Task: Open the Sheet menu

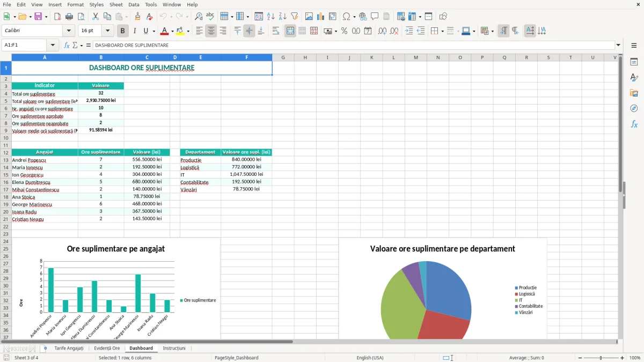Action: tap(116, 4)
